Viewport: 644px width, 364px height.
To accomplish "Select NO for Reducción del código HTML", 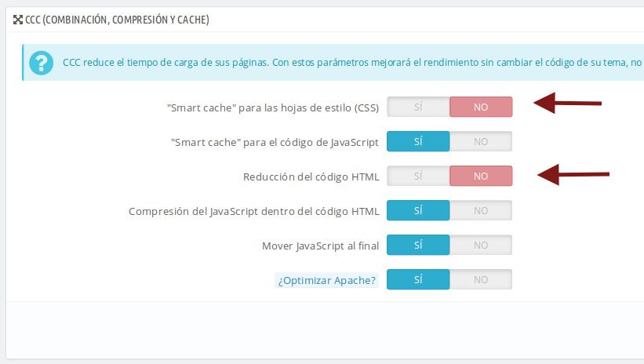I will coord(481,176).
